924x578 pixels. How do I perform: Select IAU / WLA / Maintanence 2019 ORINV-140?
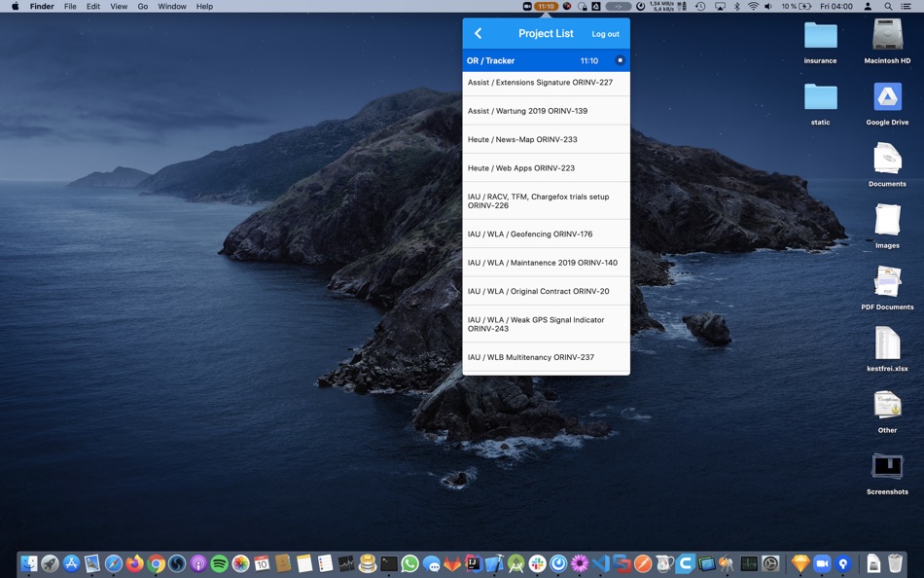[x=547, y=263]
